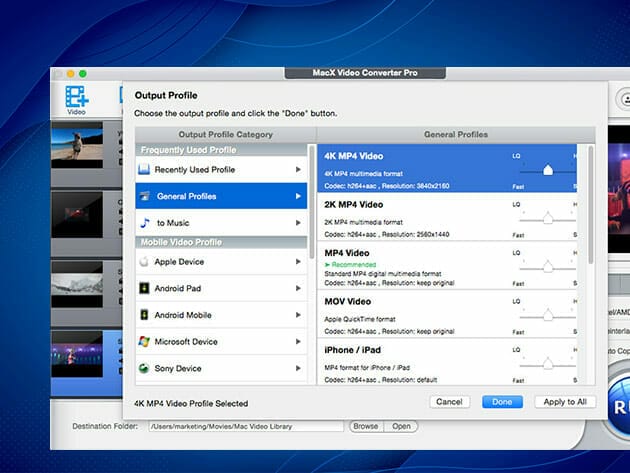The width and height of the screenshot is (630, 473).
Task: Click the Recently Used Profile icon
Action: pos(146,170)
